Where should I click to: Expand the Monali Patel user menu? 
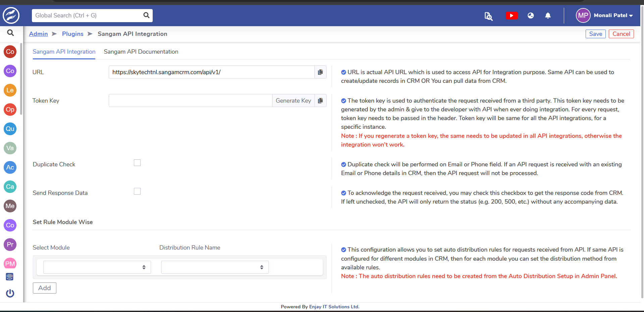[613, 15]
